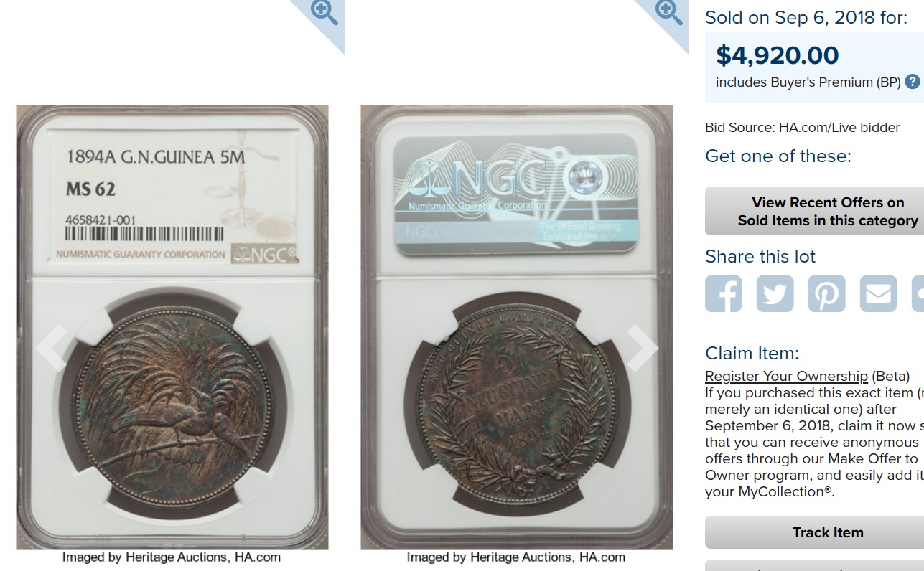Screen dimensions: 924x571
Task: Share this lot on Facebook
Action: (x=723, y=293)
